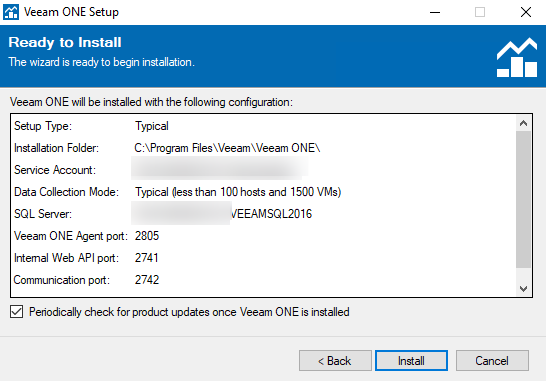This screenshot has width=546, height=381.
Task: Click the Communication port 2742 value
Action: (x=147, y=280)
